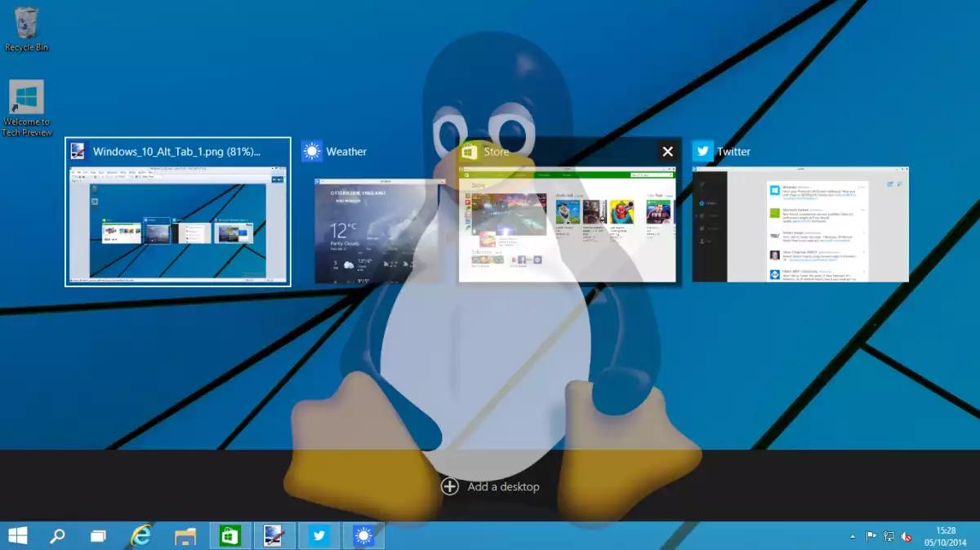The height and width of the screenshot is (550, 980).
Task: Show hidden system tray icons
Action: (853, 536)
